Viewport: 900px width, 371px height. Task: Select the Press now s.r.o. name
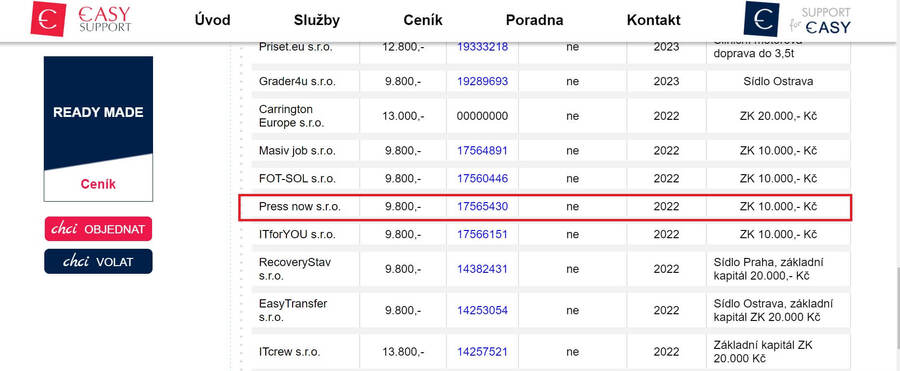[300, 206]
